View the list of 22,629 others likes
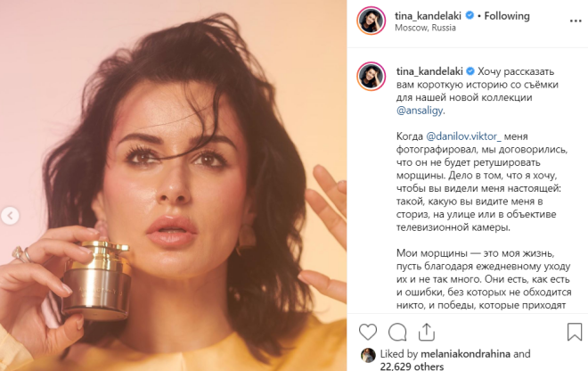 click(x=412, y=367)
